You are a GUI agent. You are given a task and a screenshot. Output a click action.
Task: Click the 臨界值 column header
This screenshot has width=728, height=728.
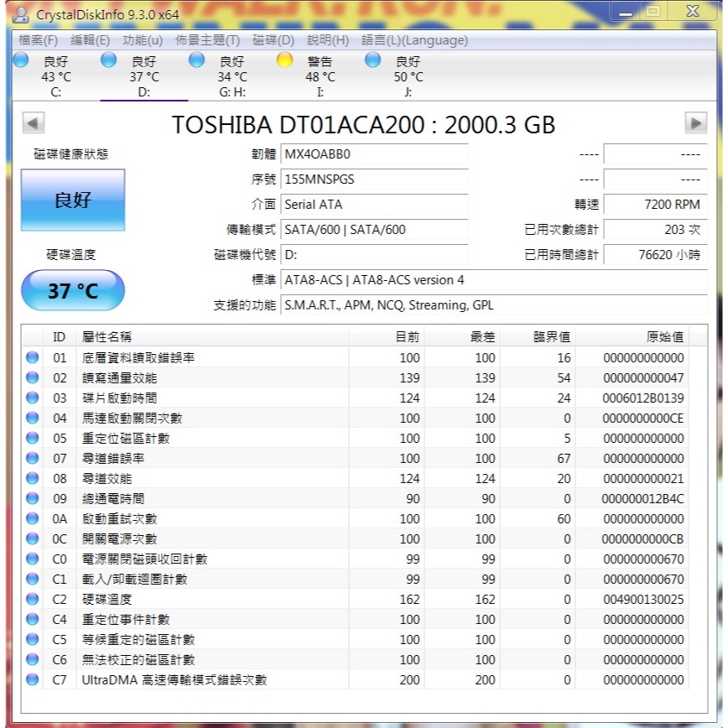pyautogui.click(x=537, y=336)
